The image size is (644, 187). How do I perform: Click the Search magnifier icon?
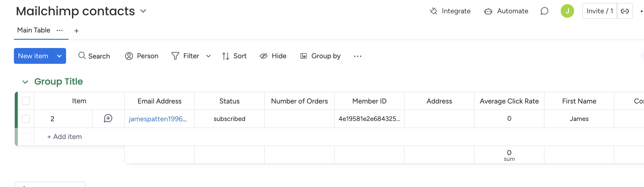click(82, 56)
